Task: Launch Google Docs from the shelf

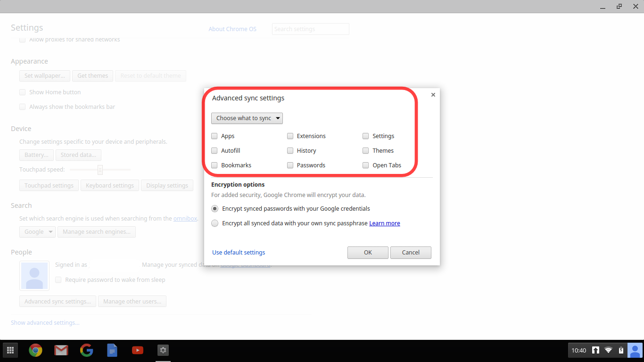Action: click(112, 350)
